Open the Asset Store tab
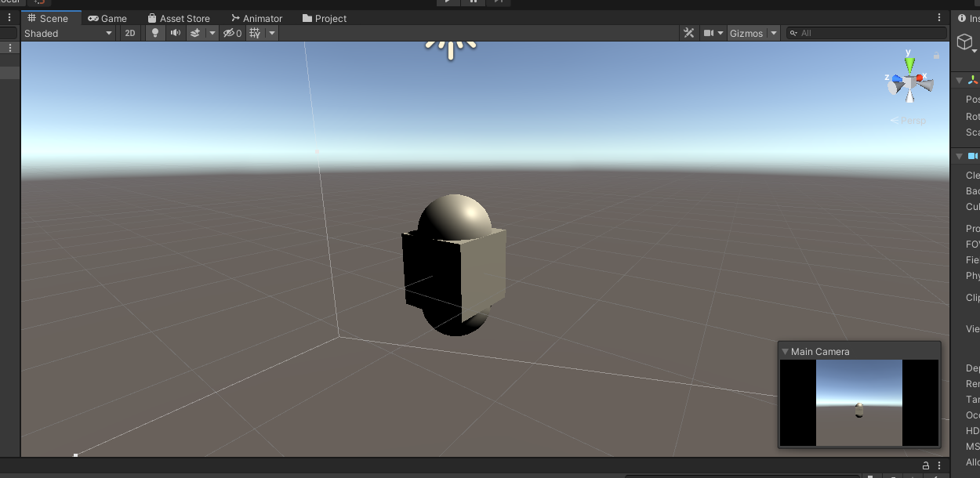This screenshot has height=478, width=980. (179, 18)
